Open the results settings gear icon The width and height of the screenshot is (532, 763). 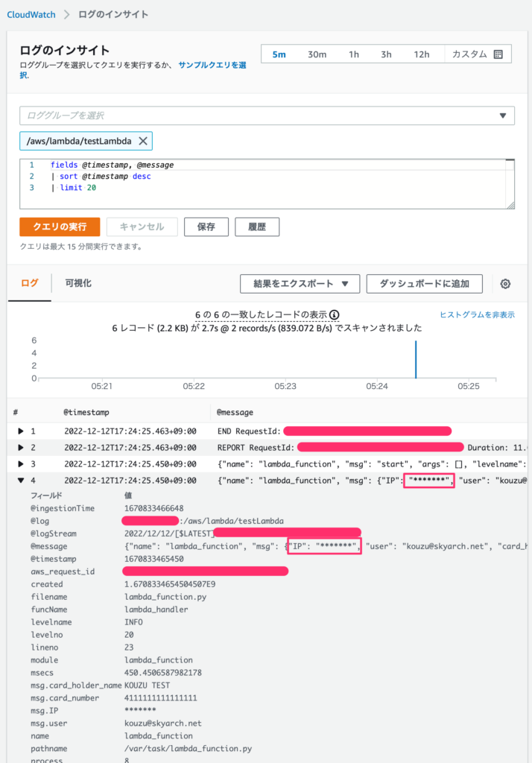tap(505, 284)
